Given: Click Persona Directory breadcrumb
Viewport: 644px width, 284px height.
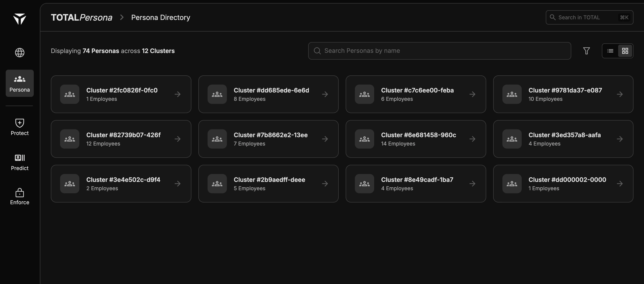Looking at the screenshot, I should [160, 18].
